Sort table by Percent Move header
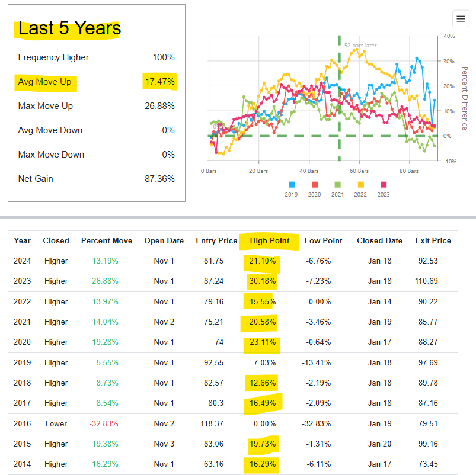The image size is (476, 475). (x=107, y=240)
